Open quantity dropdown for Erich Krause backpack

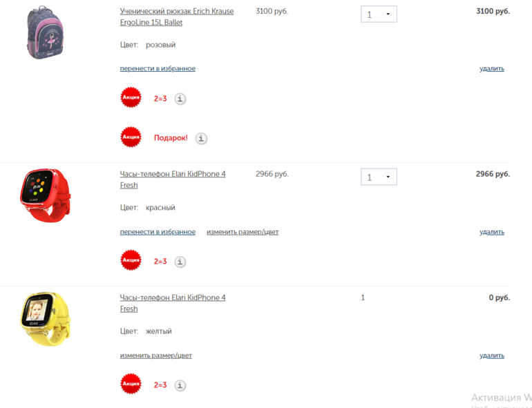pos(379,14)
